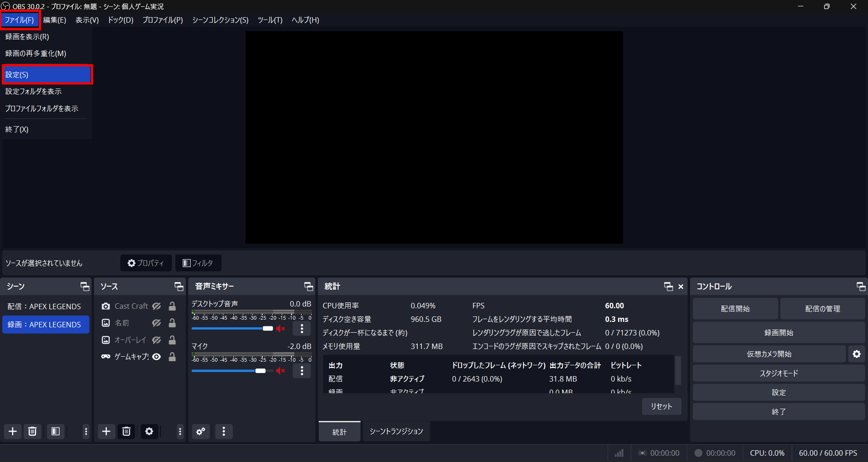Show the Cast Craft source

click(x=156, y=306)
